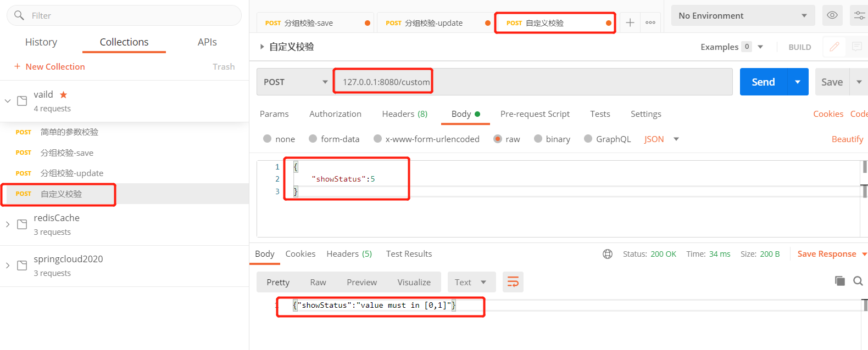Open the Test Results tab

[409, 253]
